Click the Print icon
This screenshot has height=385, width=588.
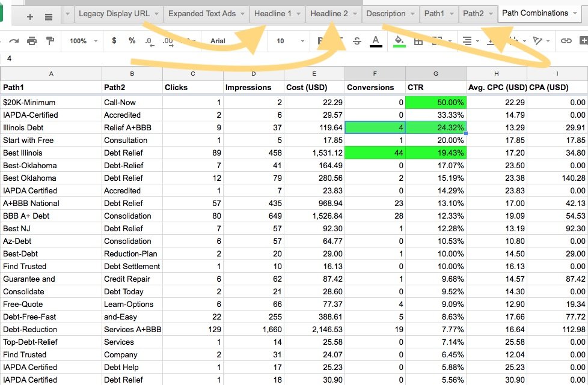[x=32, y=41]
